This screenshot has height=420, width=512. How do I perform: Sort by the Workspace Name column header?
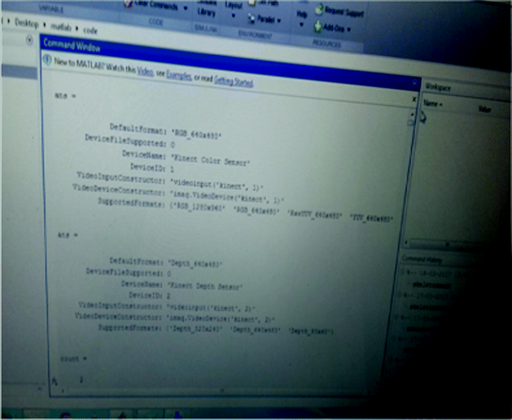tap(433, 104)
